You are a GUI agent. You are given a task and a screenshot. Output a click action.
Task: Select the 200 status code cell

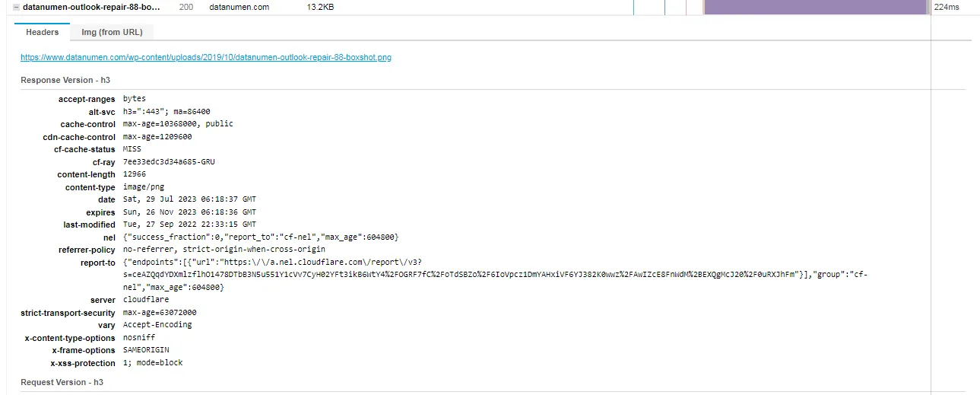tap(186, 7)
